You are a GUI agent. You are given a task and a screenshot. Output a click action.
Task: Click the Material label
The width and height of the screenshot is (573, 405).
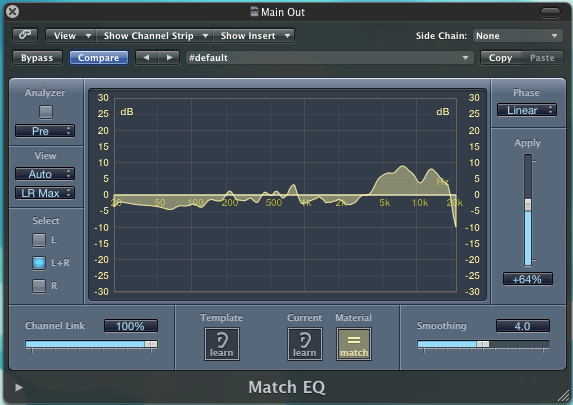tap(353, 318)
